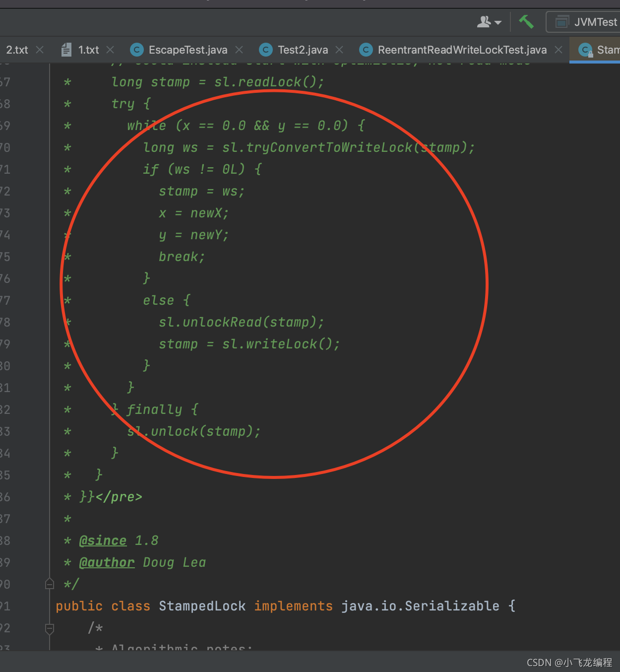Switch to the Test2.java tab
This screenshot has height=672, width=620.
coord(303,50)
